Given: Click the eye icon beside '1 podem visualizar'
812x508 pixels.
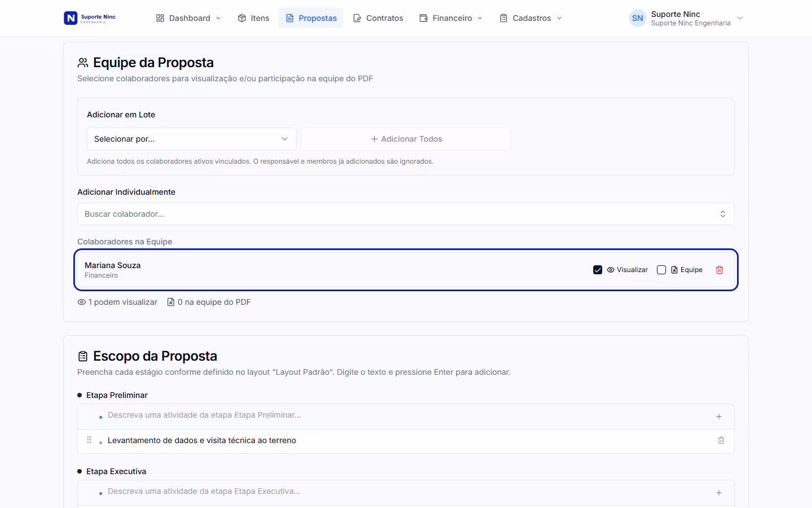Looking at the screenshot, I should 82,302.
